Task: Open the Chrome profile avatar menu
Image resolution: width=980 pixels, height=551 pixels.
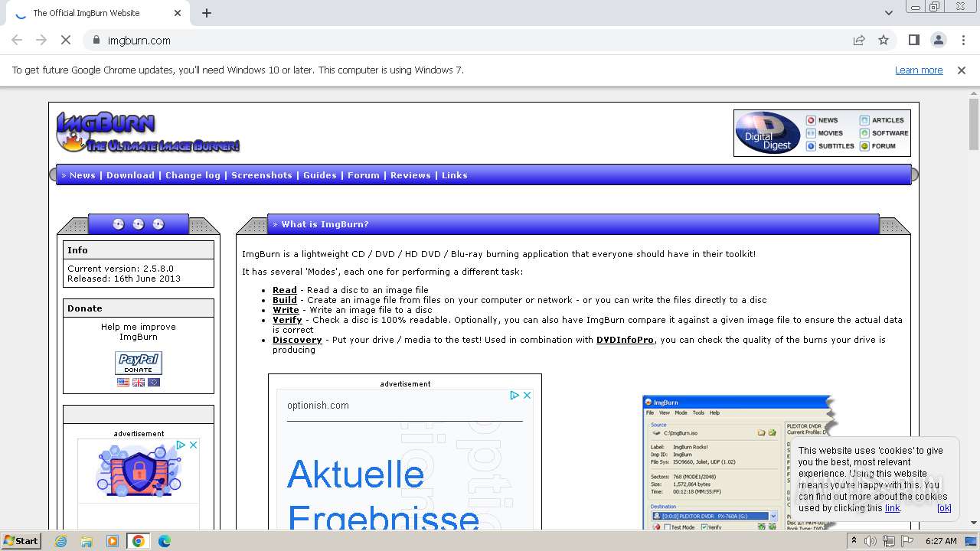Action: [939, 41]
